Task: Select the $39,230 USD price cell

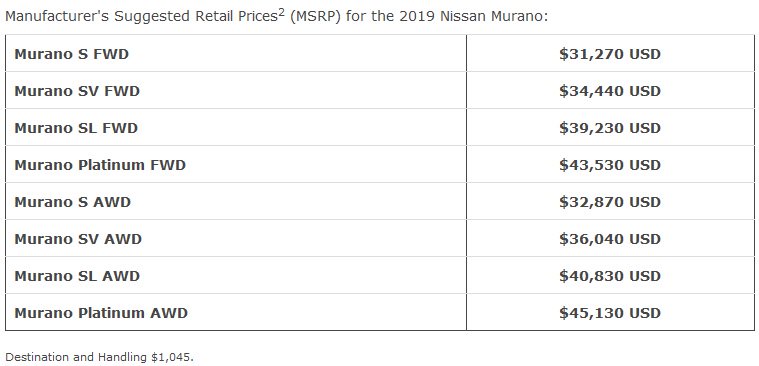Action: 610,128
